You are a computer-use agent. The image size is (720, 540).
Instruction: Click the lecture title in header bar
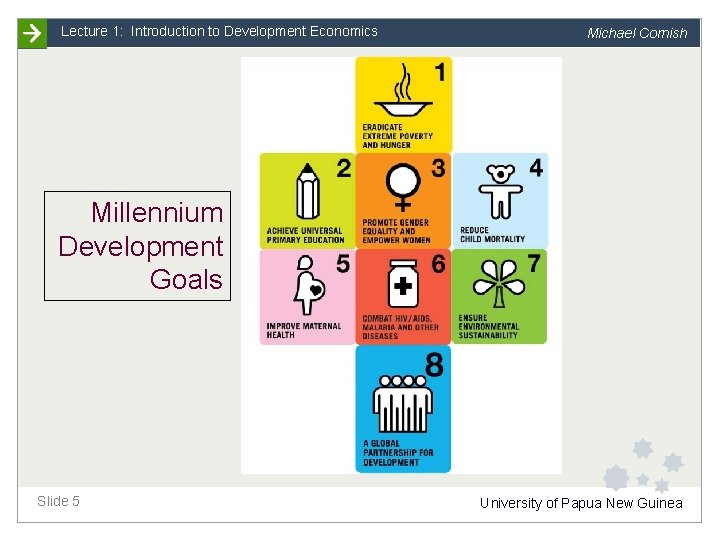tap(219, 31)
